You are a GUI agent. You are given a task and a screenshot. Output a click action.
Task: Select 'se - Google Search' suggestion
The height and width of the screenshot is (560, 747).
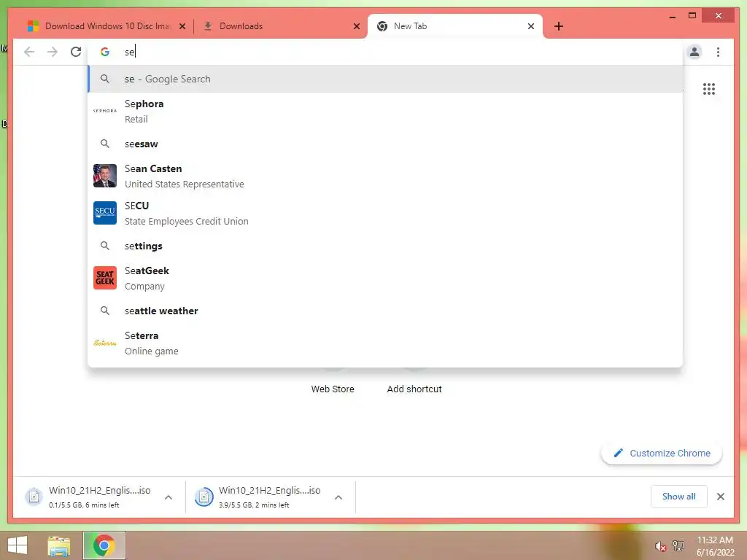tap(385, 79)
